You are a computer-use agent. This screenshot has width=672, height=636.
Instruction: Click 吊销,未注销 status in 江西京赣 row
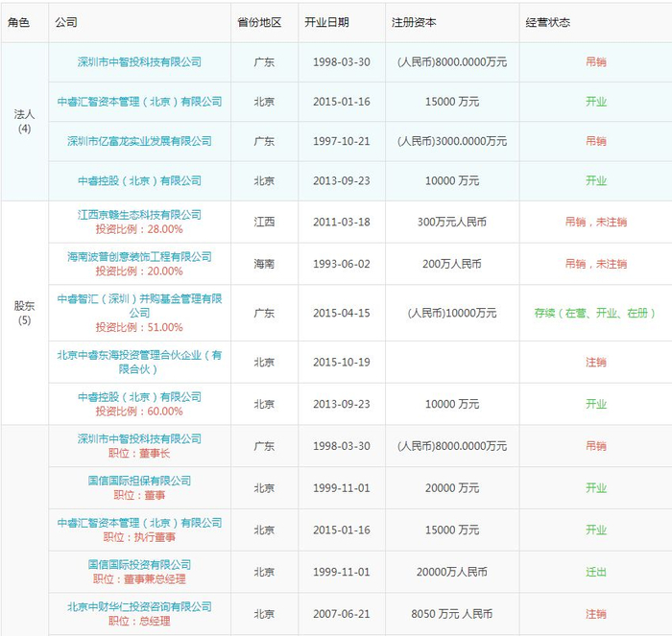tap(596, 222)
